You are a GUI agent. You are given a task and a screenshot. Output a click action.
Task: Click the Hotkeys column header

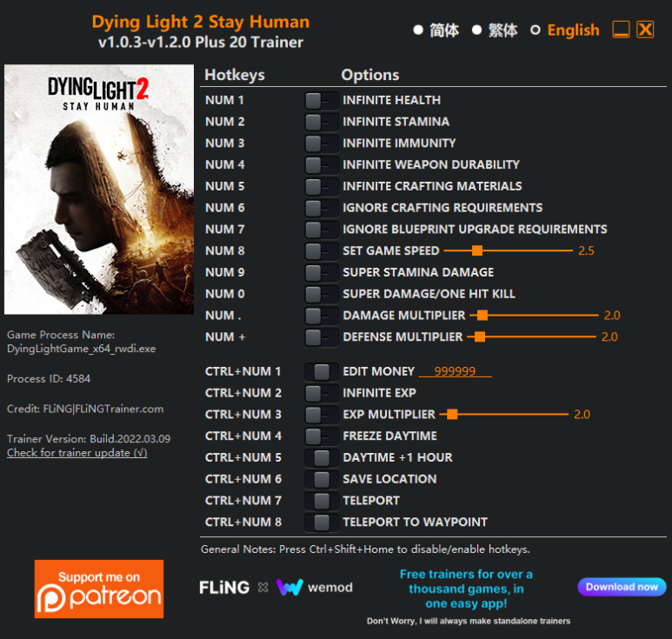[x=235, y=75]
